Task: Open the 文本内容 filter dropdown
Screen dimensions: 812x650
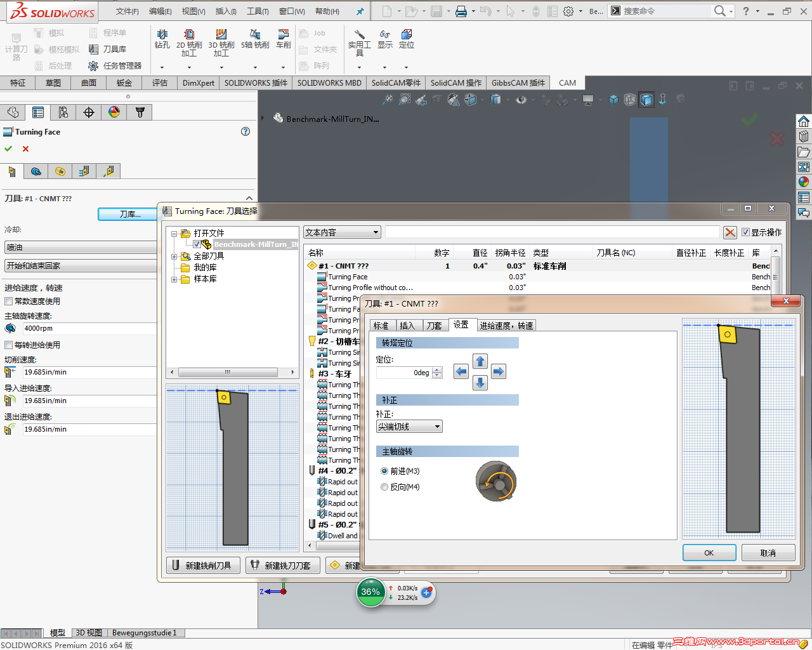Action: (x=343, y=232)
